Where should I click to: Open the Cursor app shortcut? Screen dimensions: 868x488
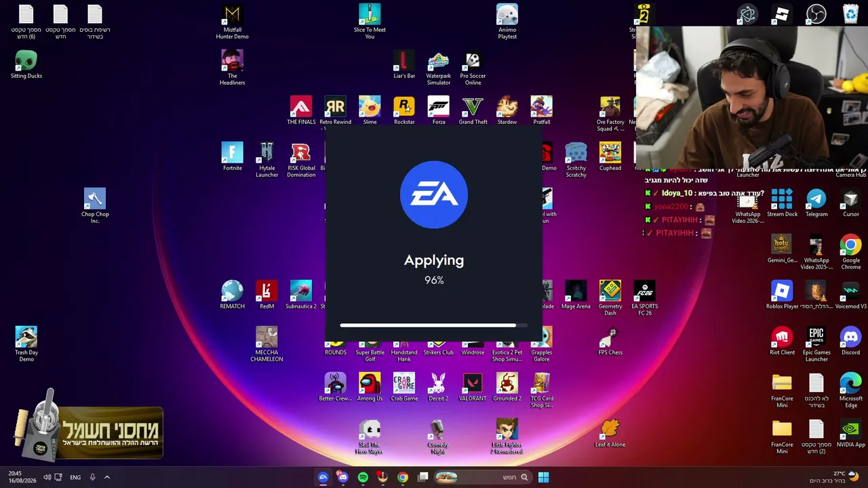851,203
